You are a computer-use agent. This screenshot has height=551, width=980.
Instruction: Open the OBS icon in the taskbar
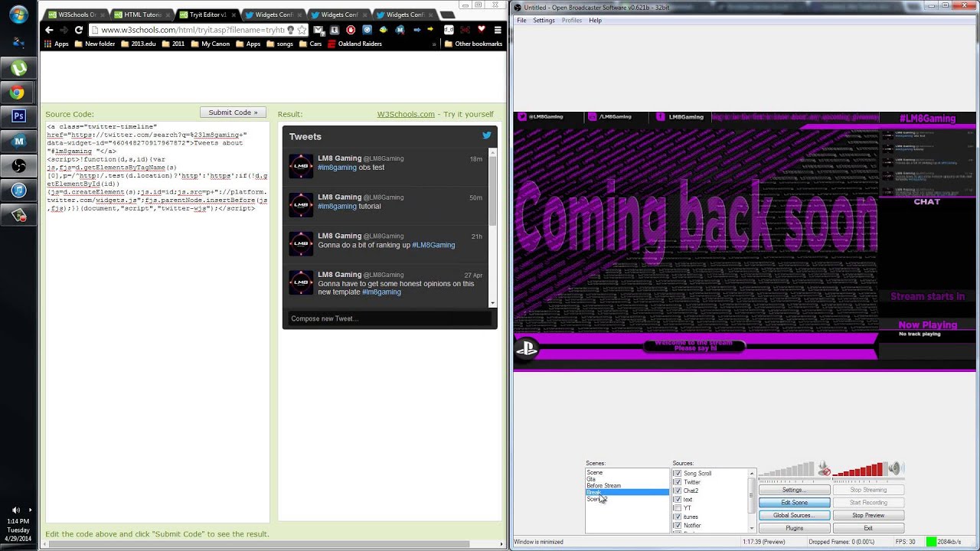(18, 165)
